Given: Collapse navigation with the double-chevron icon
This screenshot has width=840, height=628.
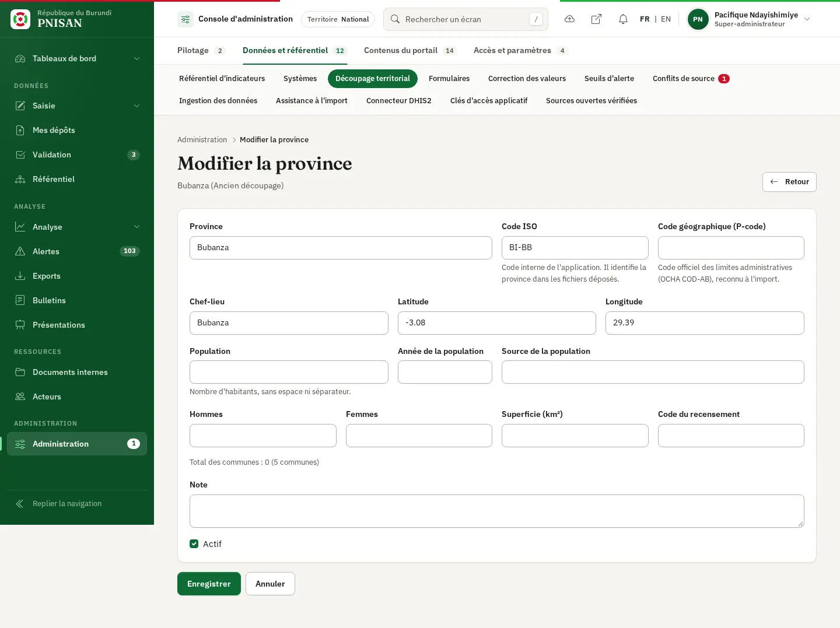Looking at the screenshot, I should 20,504.
